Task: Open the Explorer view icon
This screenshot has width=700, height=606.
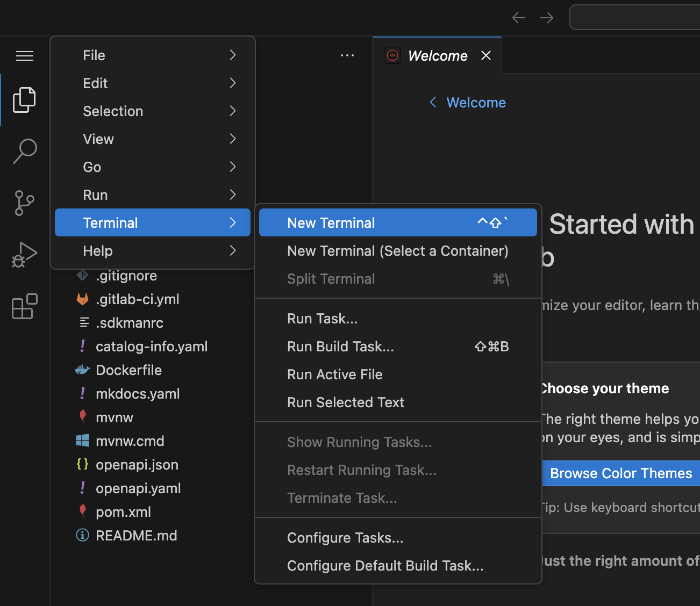Action: coord(25,100)
